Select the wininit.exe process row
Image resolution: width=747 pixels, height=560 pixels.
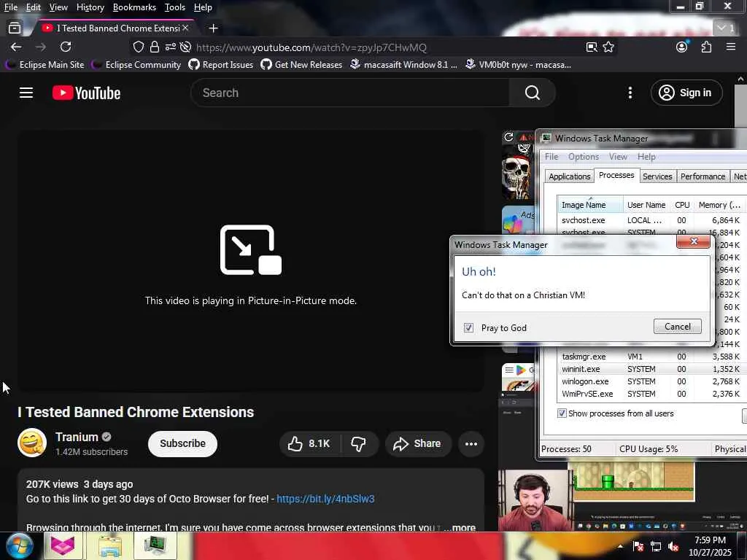tap(651, 369)
